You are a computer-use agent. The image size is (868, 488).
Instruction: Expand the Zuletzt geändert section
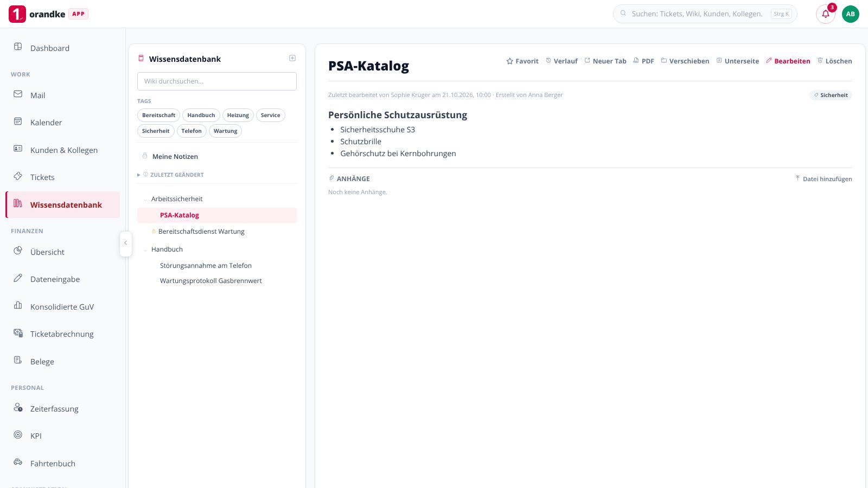click(x=171, y=175)
